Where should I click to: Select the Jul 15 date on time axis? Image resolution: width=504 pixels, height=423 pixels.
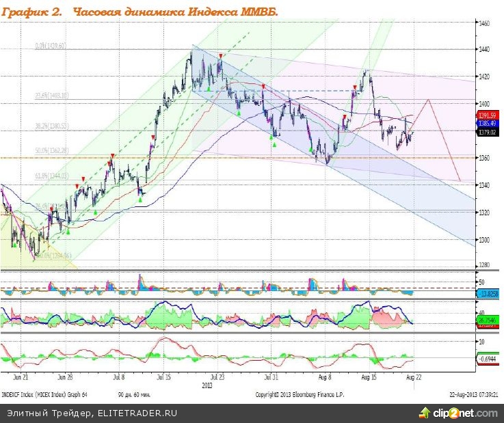click(163, 377)
